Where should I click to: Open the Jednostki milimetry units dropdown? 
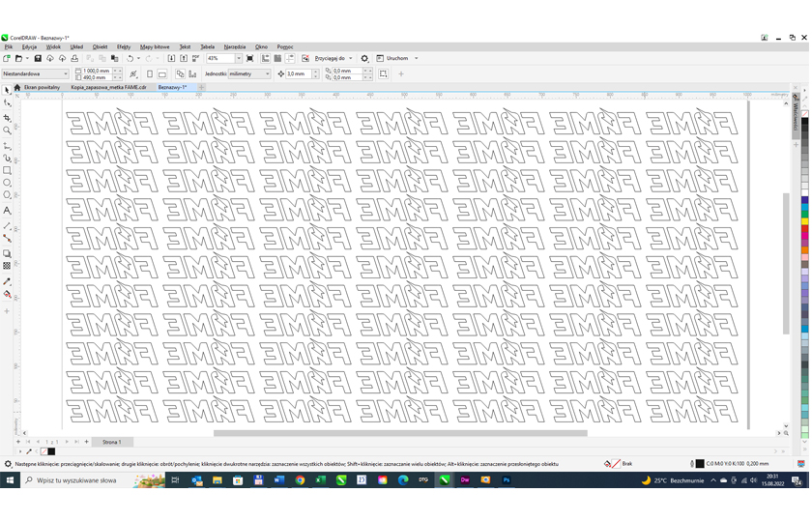[x=268, y=74]
